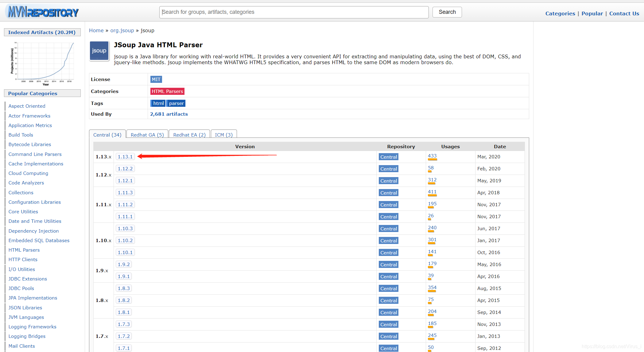Open the Actor Frameworks category
The image size is (644, 352).
point(29,116)
